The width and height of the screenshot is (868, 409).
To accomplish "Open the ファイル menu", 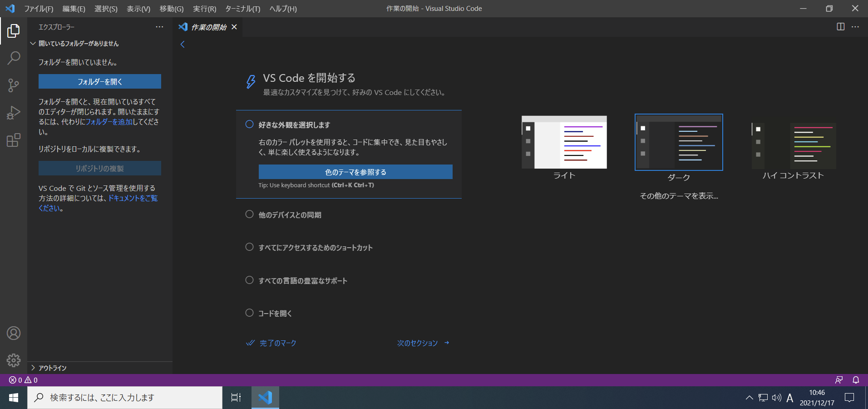I will point(39,8).
